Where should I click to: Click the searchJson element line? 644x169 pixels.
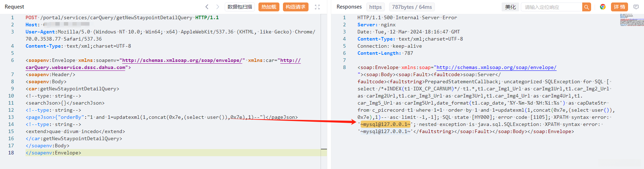pos(65,103)
